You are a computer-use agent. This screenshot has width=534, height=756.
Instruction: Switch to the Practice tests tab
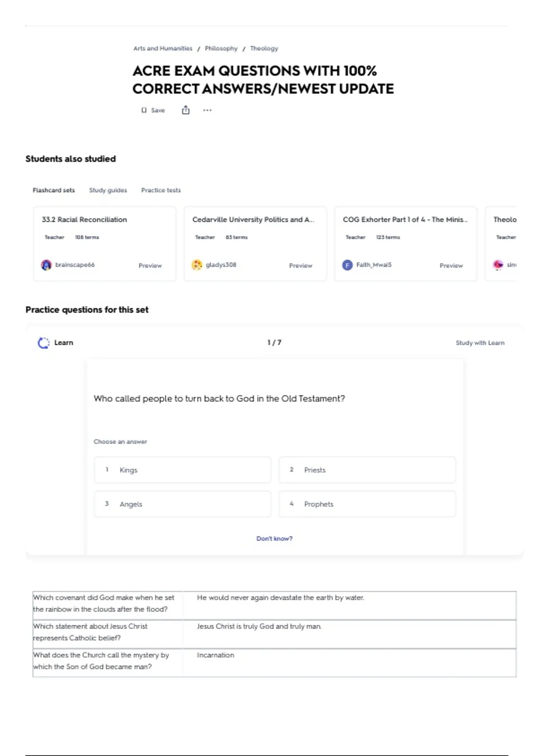point(161,190)
